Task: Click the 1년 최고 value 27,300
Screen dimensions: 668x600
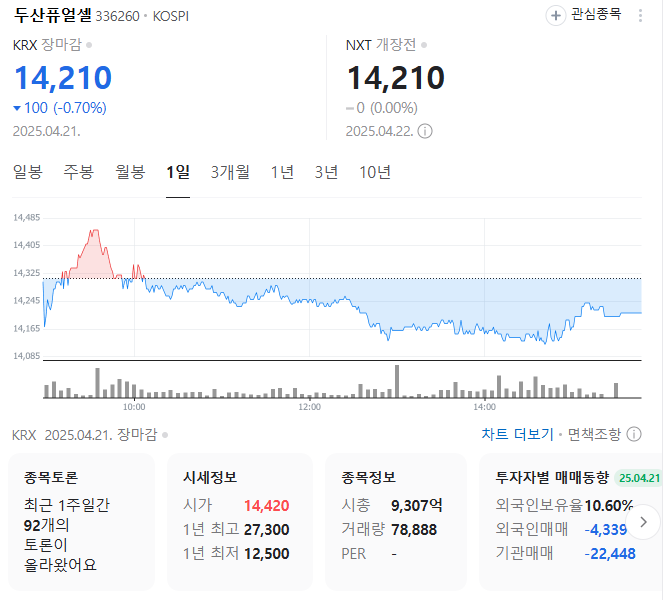Action: click(266, 530)
